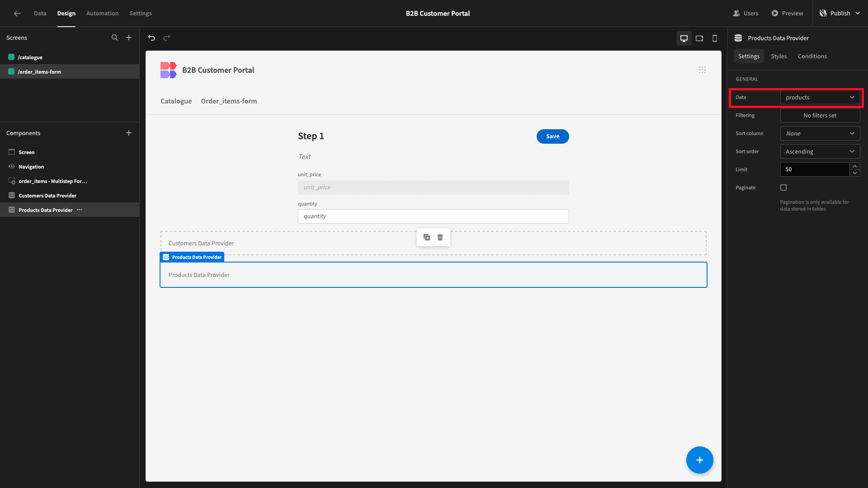Select the /order_items-form screen

[x=70, y=71]
